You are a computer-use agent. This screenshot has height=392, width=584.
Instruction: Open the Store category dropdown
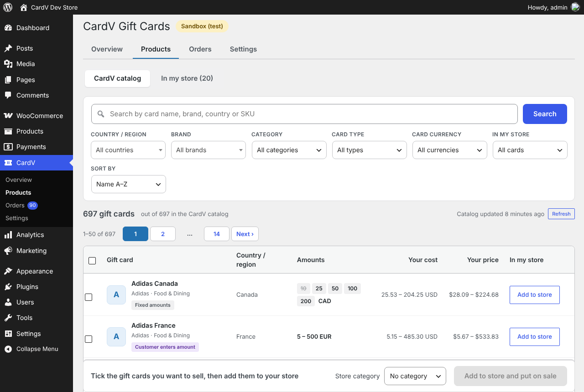(415, 376)
